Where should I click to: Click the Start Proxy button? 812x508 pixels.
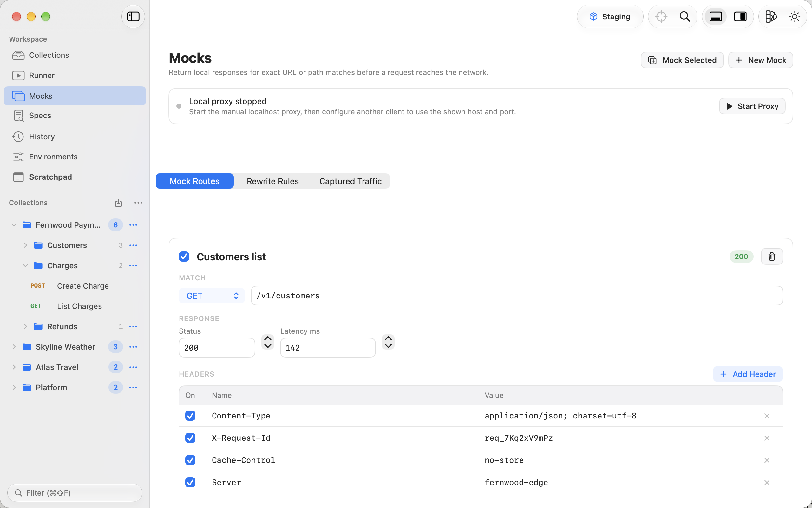coord(752,106)
